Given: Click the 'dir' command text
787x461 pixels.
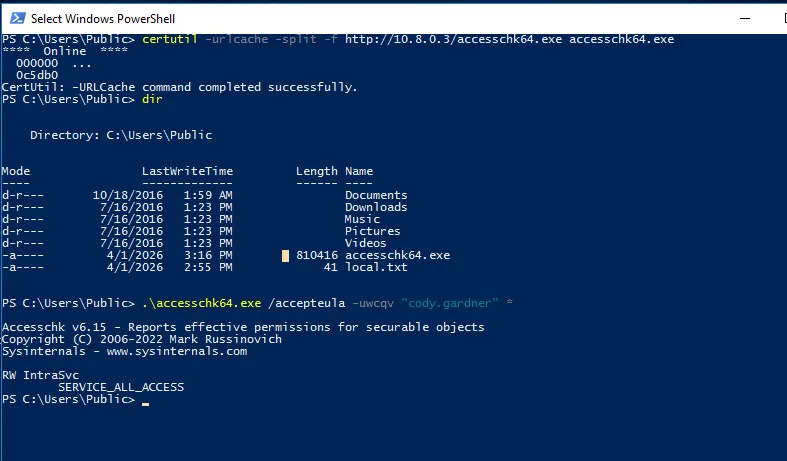Looking at the screenshot, I should pyautogui.click(x=152, y=99).
